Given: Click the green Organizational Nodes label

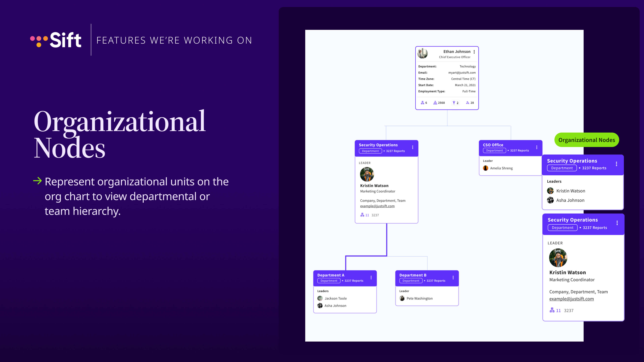Looking at the screenshot, I should pyautogui.click(x=586, y=140).
